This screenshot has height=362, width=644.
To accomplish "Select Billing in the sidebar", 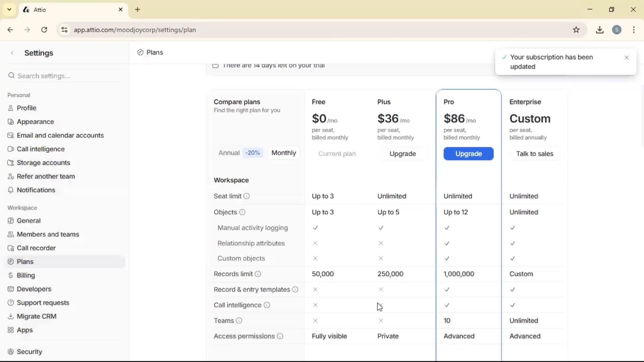I will tap(25, 275).
